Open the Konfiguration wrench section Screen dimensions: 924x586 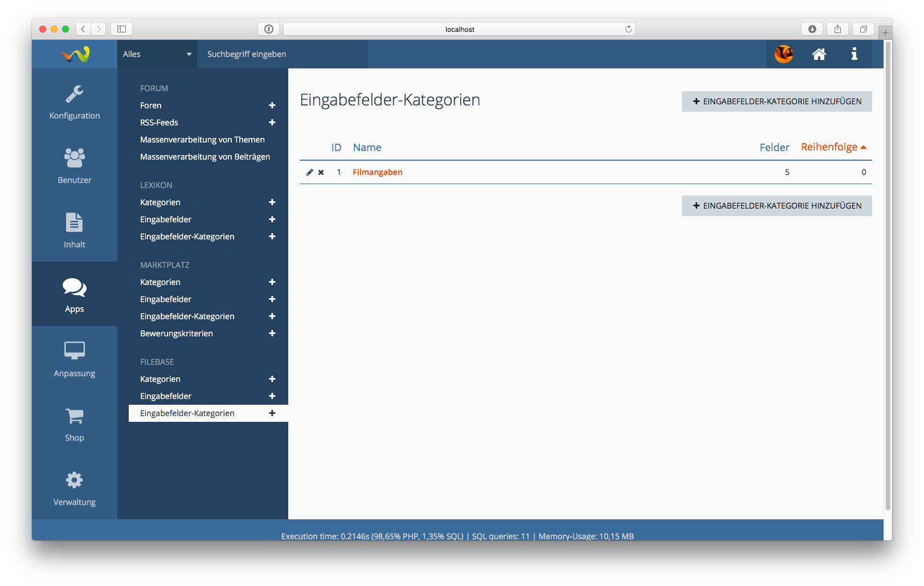[75, 101]
